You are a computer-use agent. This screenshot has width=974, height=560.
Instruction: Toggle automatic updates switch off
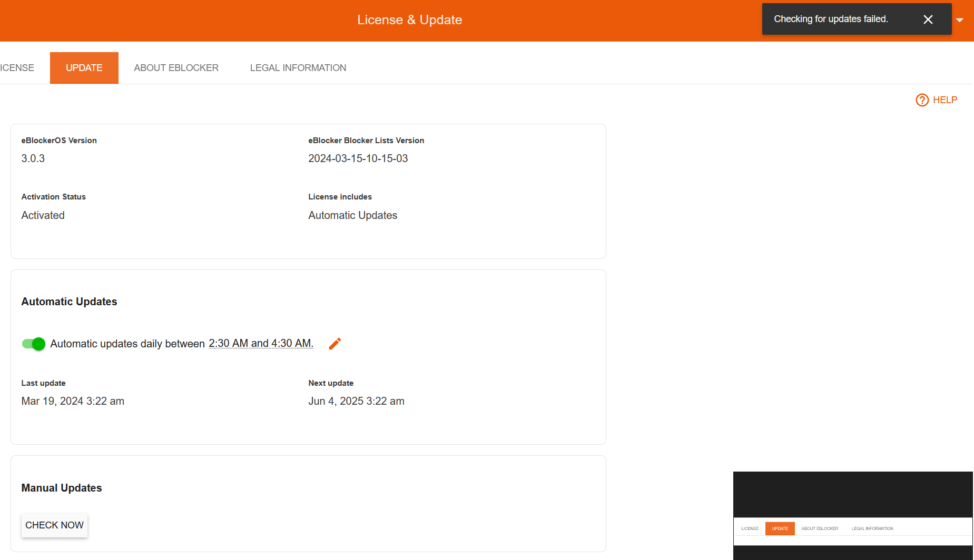click(33, 344)
